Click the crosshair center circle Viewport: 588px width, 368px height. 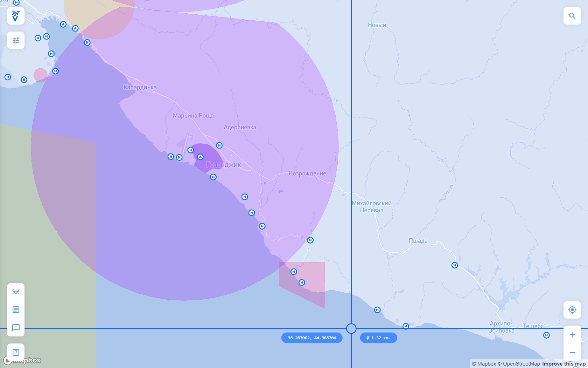coord(351,328)
